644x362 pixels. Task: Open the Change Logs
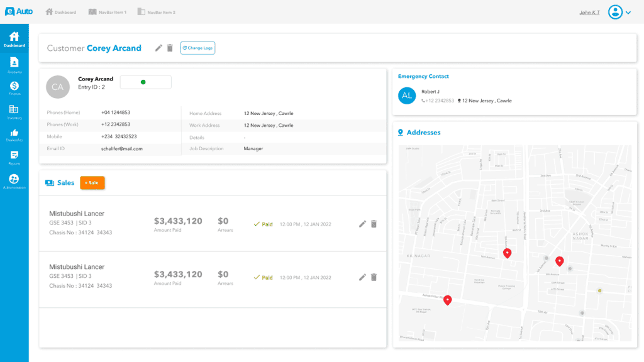click(x=197, y=48)
